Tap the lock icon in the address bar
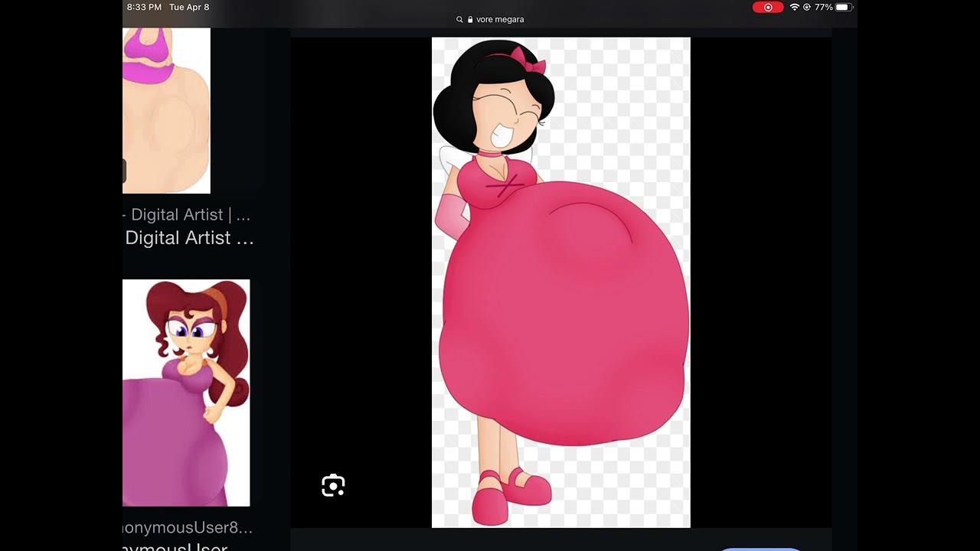Image resolution: width=980 pixels, height=551 pixels. pyautogui.click(x=470, y=19)
